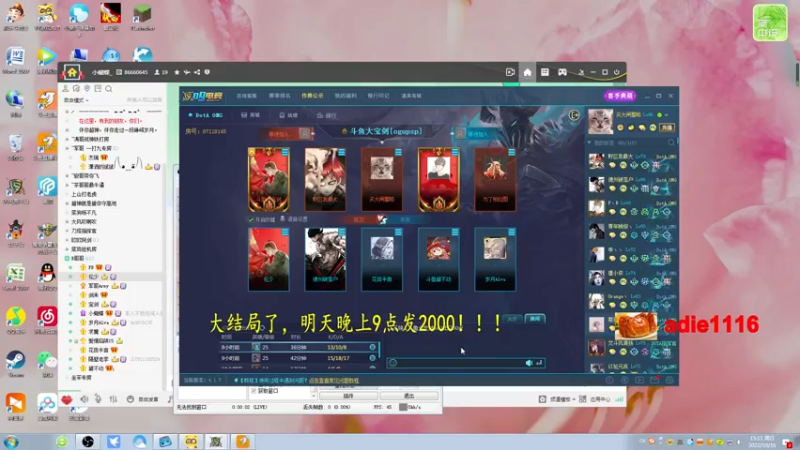Click the red heart icon in YY bottom bar
Screen dimensions: 800x450
(x=67, y=399)
